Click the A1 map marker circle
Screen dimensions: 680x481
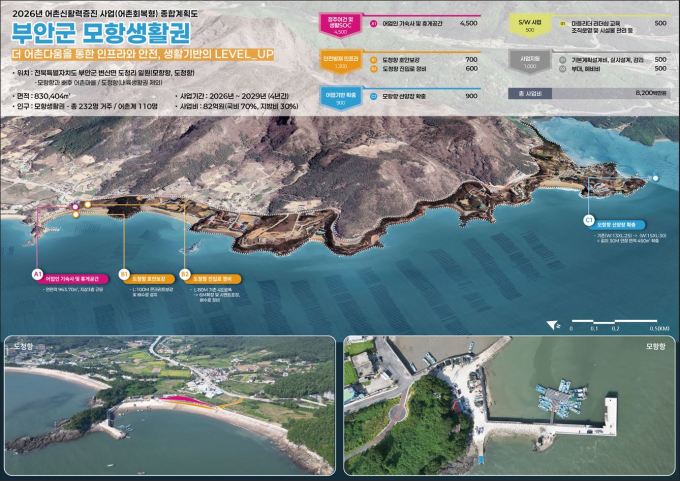pos(37,272)
